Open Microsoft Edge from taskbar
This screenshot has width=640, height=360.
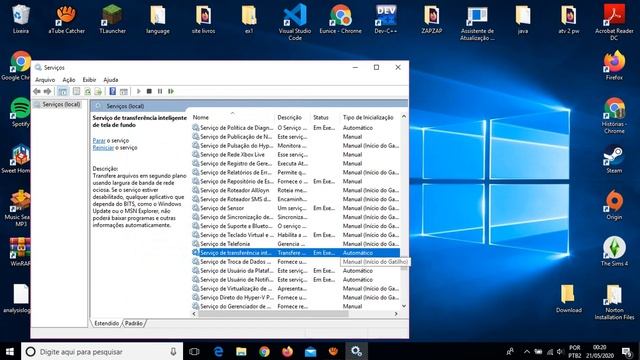pyautogui.click(x=218, y=351)
